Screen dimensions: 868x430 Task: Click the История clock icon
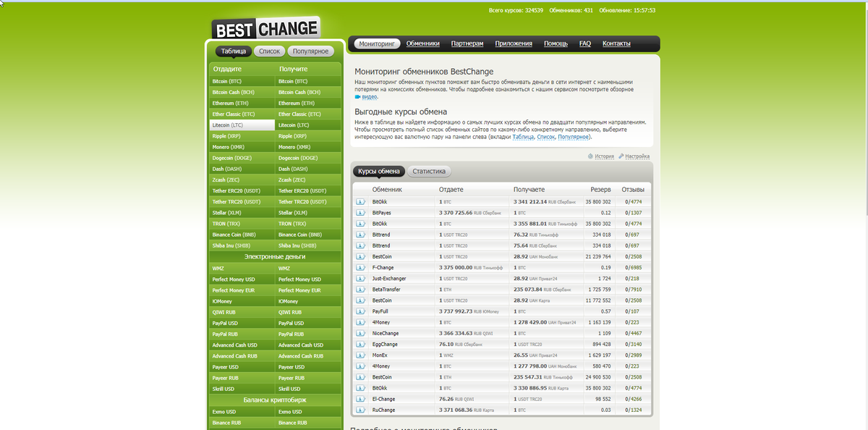point(591,156)
